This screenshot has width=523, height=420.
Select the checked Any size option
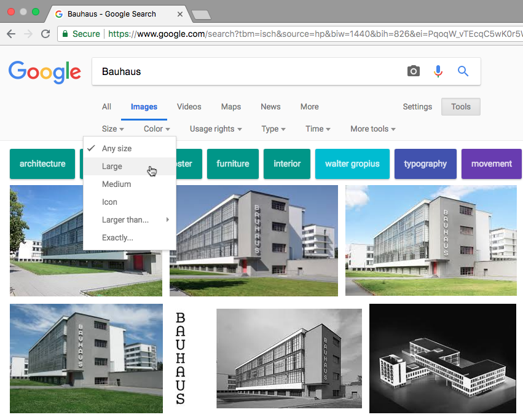click(x=117, y=148)
